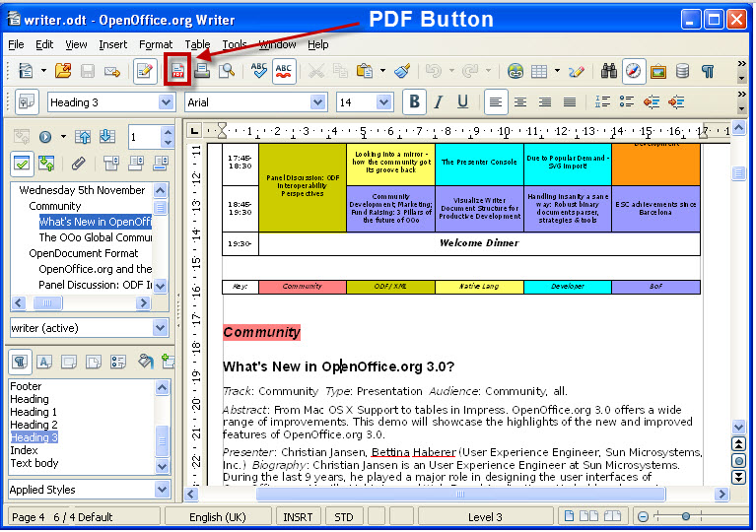Send the document as e-mail icon

click(111, 72)
